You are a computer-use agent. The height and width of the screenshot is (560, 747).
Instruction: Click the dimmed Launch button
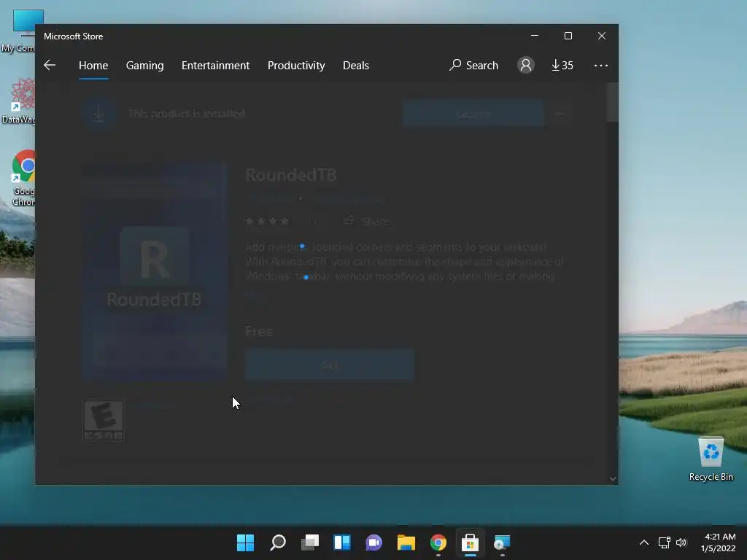[x=473, y=114]
